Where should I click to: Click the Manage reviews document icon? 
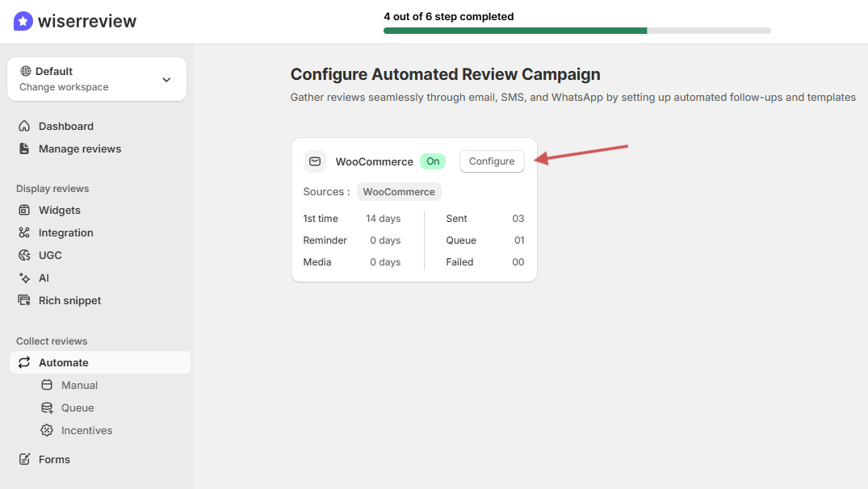(x=24, y=148)
